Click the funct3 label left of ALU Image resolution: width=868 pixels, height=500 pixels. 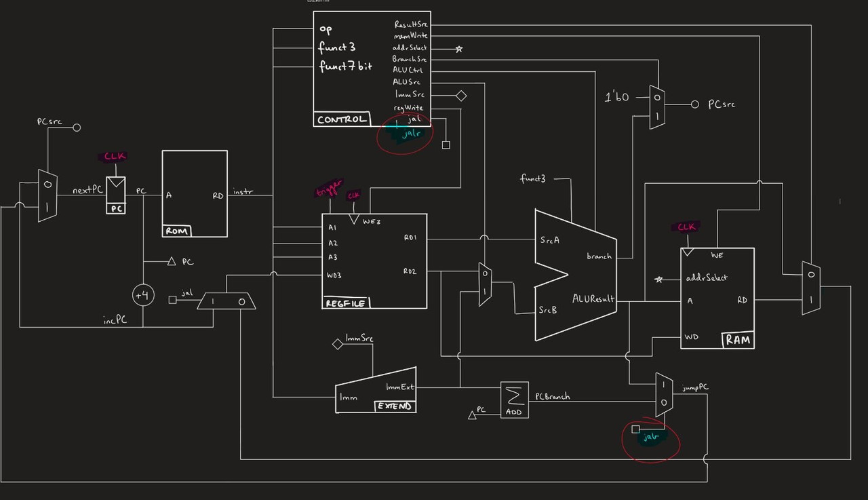pyautogui.click(x=533, y=179)
